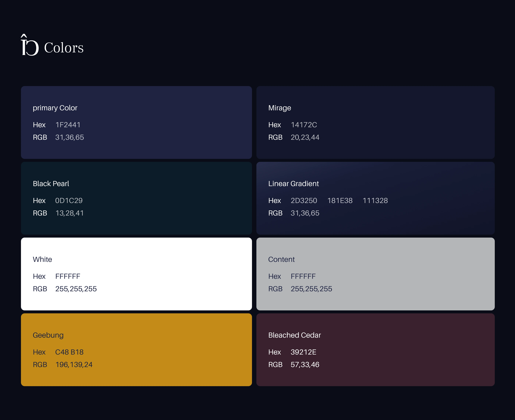
Task: Click gradient hex value 181E38
Action: coord(340,201)
